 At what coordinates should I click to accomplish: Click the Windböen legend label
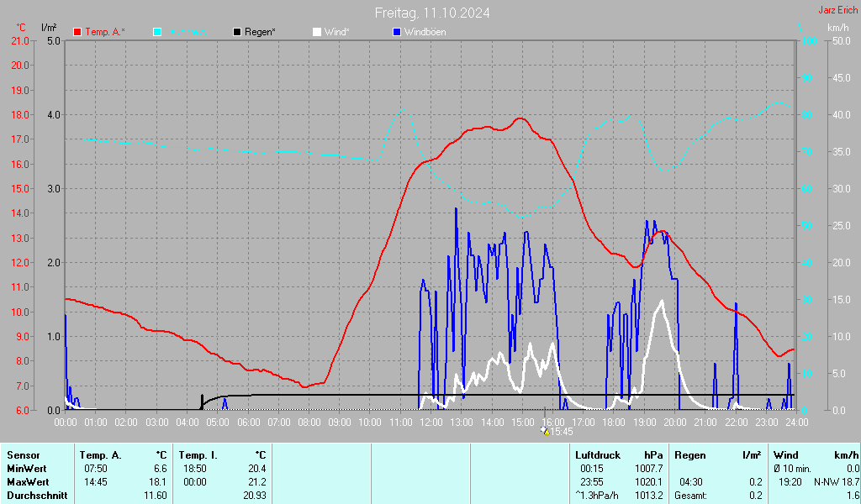click(425, 32)
